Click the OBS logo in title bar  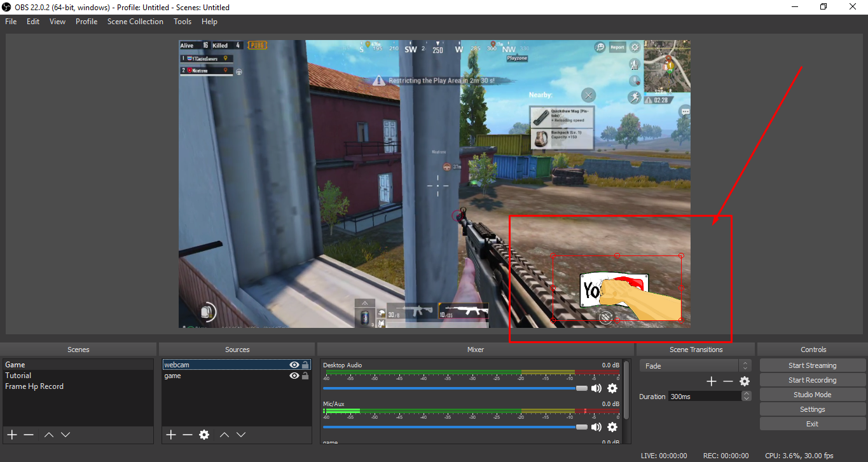tap(7, 7)
